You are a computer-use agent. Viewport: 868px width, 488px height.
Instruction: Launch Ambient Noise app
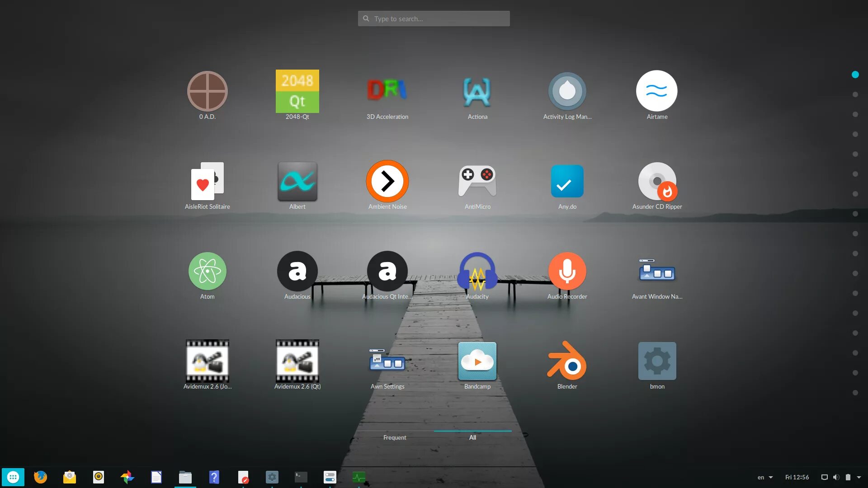point(387,182)
